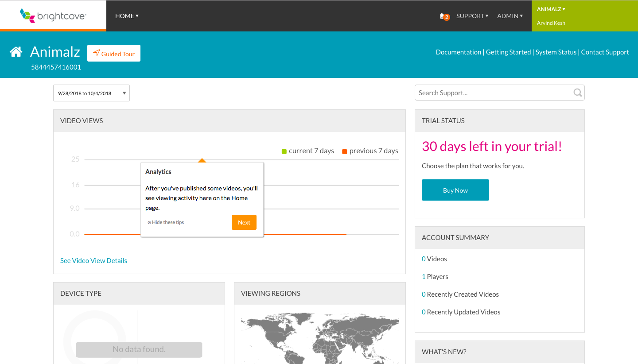The image size is (638, 364).
Task: Open the notifications bell with badge 2
Action: pos(444,16)
